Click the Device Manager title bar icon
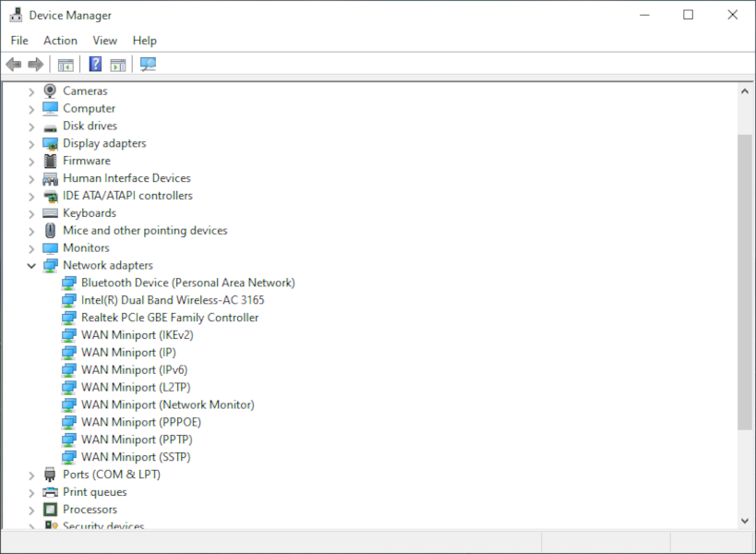The height and width of the screenshot is (554, 756). 16,15
